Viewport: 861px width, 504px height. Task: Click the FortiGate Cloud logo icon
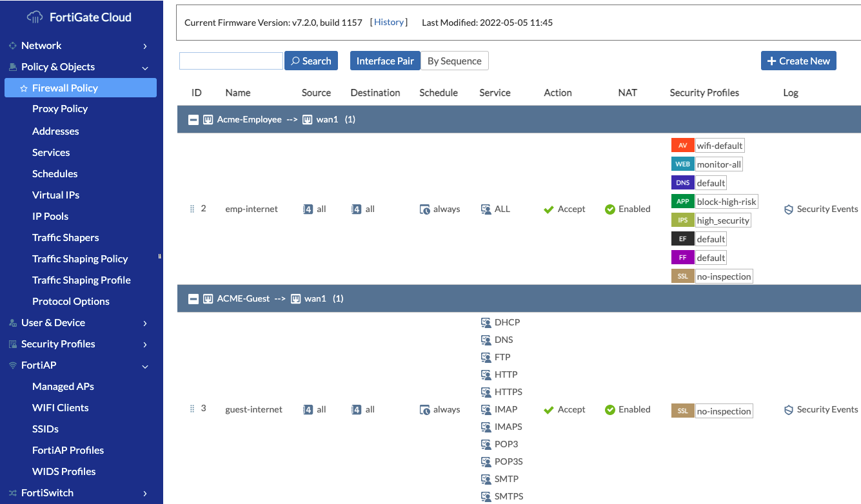point(35,17)
